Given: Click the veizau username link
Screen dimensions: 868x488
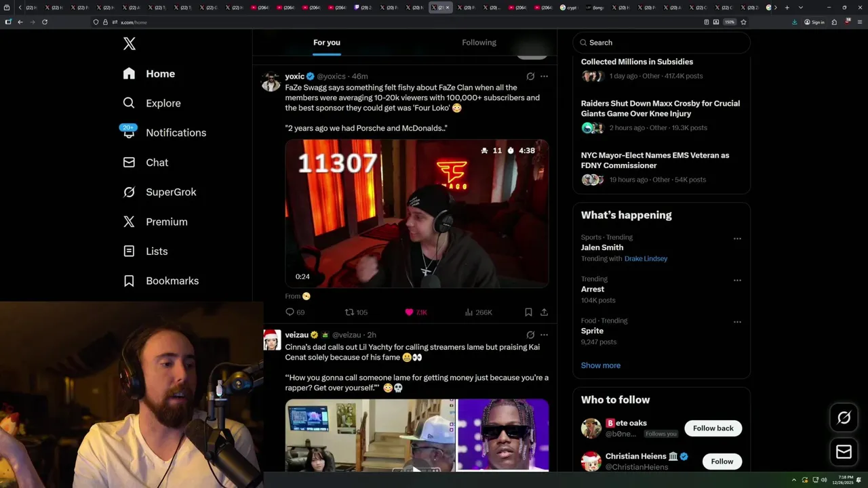Looking at the screenshot, I should click(x=296, y=335).
